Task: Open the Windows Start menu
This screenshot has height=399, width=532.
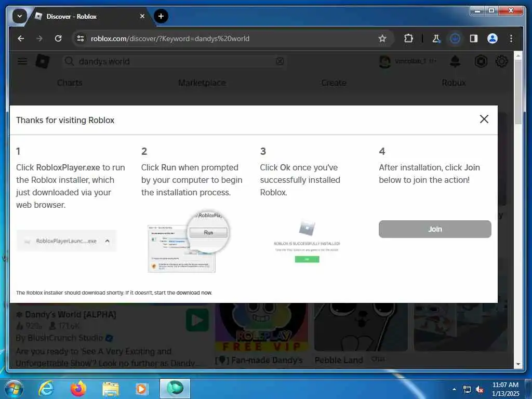Action: (14, 389)
